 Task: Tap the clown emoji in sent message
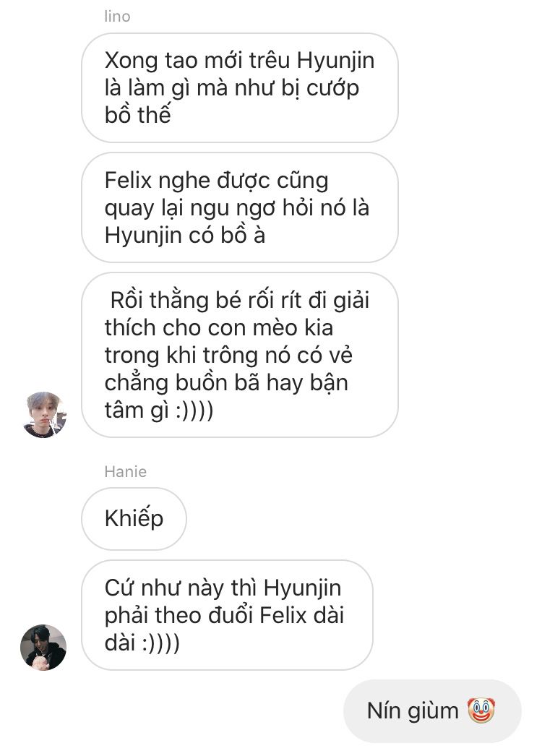[481, 710]
